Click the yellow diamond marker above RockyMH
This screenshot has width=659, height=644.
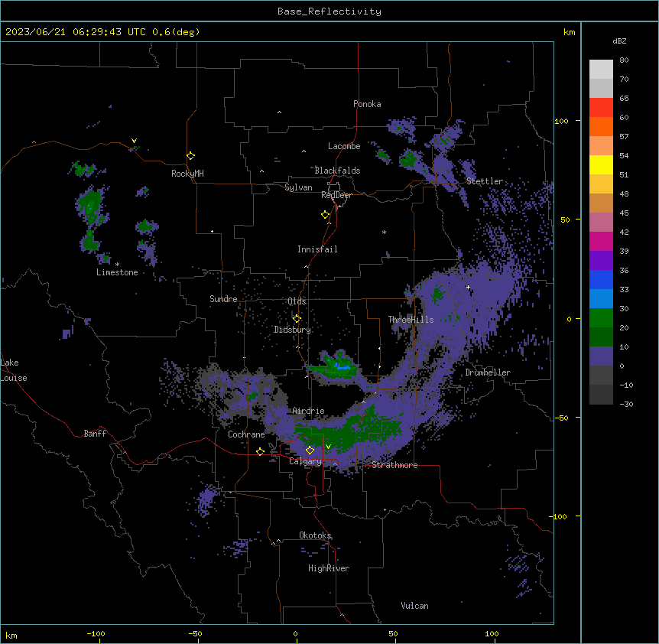point(190,156)
